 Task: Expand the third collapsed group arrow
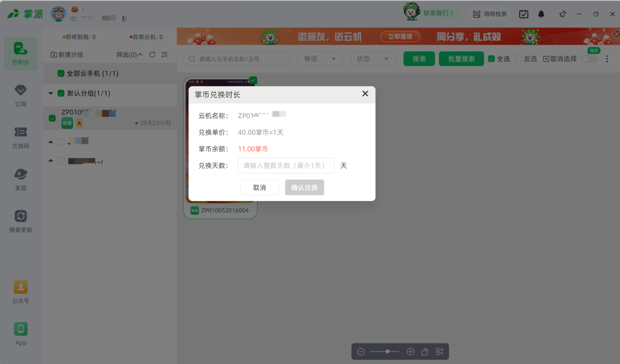51,160
